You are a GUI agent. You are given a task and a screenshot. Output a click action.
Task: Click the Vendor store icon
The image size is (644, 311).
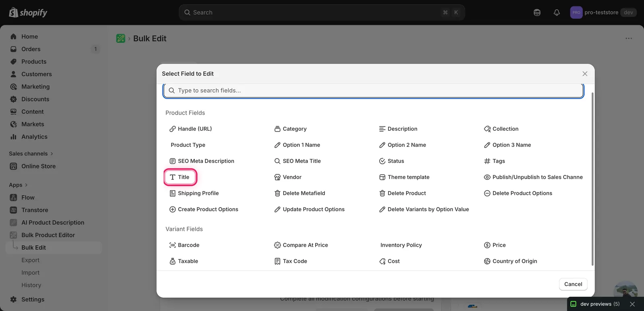click(x=277, y=177)
